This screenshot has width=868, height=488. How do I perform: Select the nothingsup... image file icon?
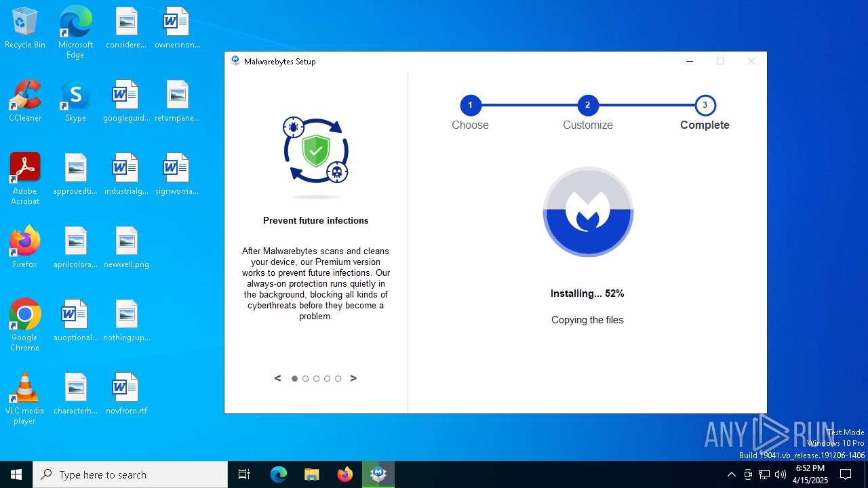coord(126,320)
